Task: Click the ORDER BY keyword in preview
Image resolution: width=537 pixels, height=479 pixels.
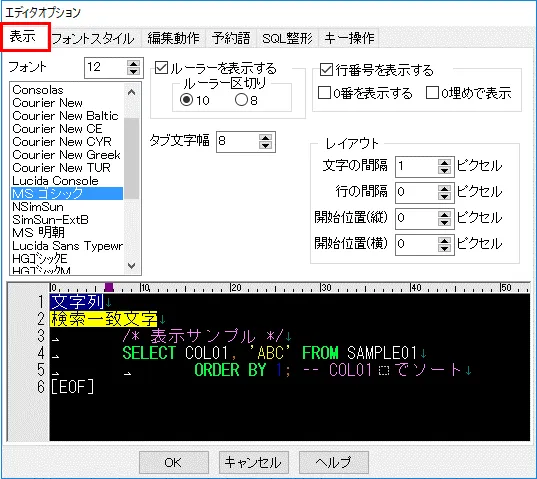Action: click(230, 370)
